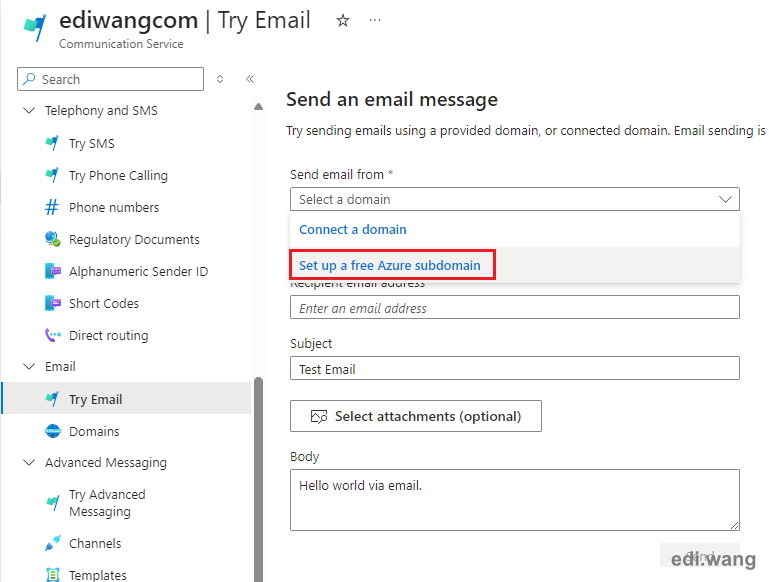Go to Phone numbers
The image size is (769, 582).
coord(114,207)
